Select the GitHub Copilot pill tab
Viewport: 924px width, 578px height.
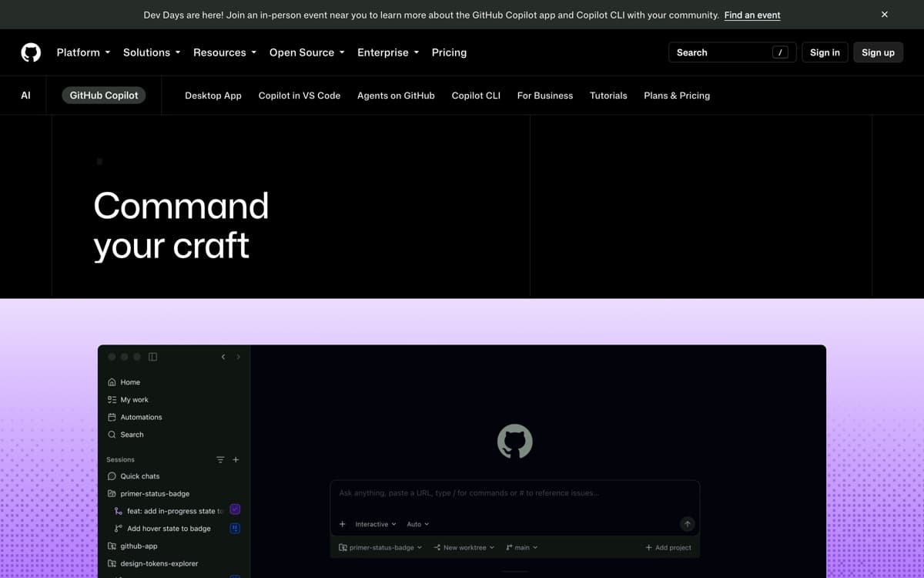coord(104,96)
